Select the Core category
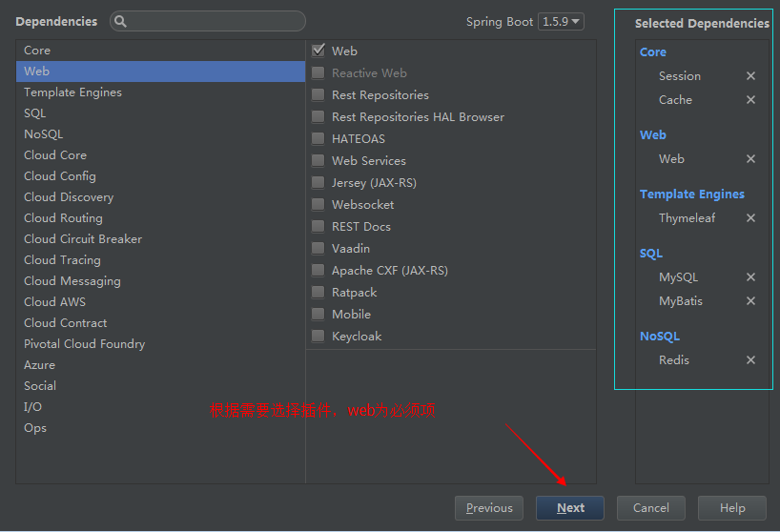This screenshot has height=532, width=780. click(160, 51)
